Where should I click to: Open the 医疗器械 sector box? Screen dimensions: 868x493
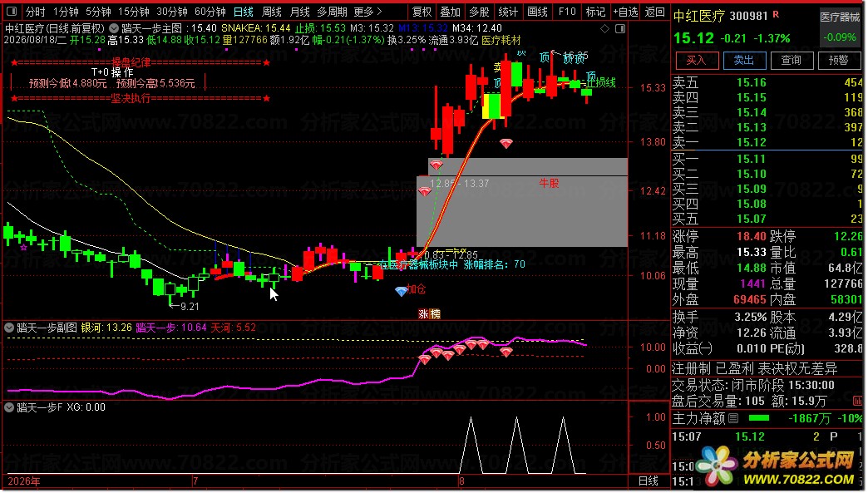pyautogui.click(x=840, y=27)
